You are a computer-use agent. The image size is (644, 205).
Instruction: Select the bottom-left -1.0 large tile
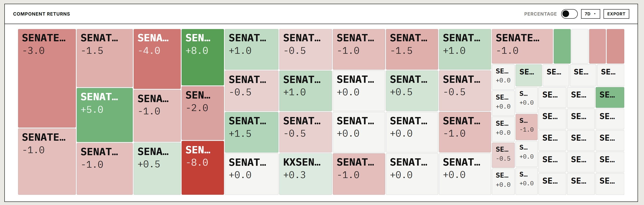[47, 161]
